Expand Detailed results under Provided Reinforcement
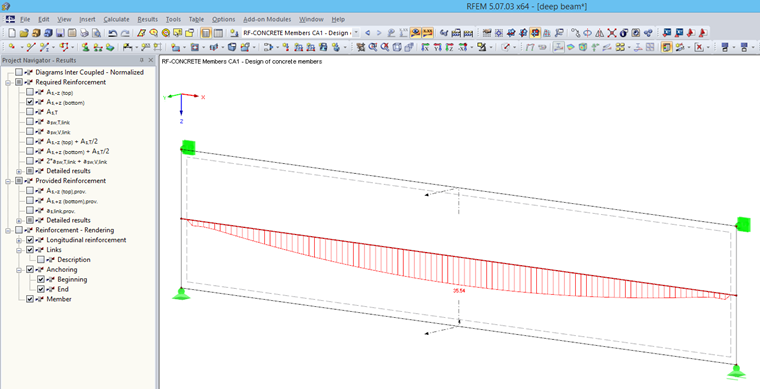Viewport: 760px width, 389px height. 19,220
